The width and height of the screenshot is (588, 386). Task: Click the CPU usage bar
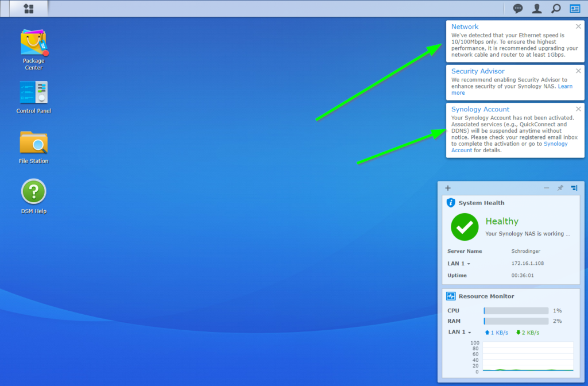point(516,311)
